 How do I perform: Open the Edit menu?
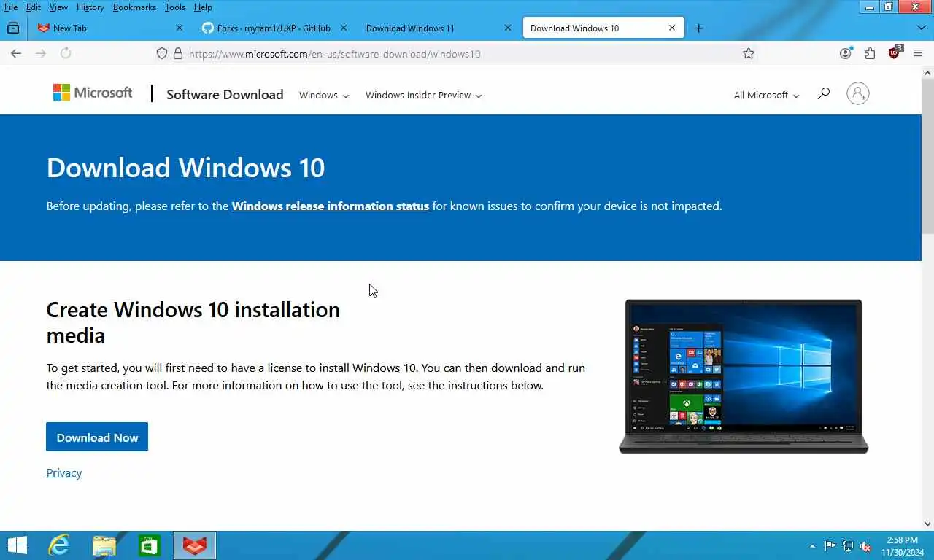[34, 7]
